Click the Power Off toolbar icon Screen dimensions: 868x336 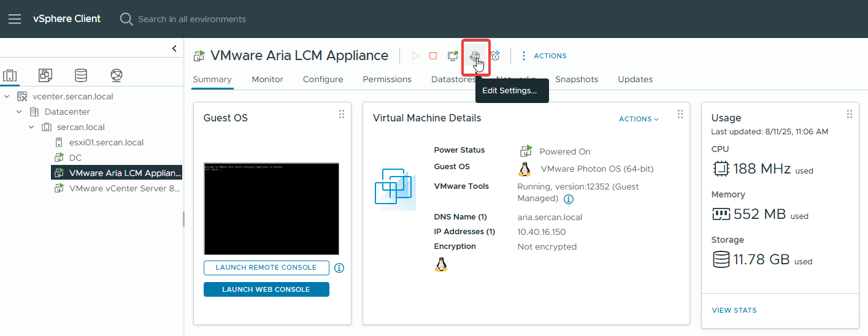[x=433, y=56]
